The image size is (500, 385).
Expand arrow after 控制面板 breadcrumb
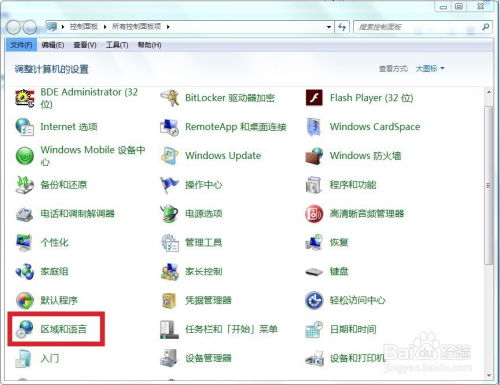(x=105, y=27)
